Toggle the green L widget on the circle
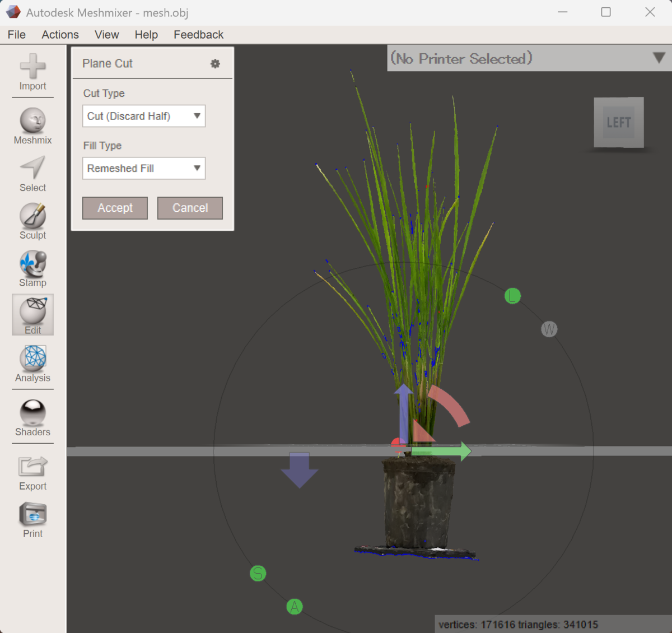Image resolution: width=672 pixels, height=633 pixels. point(512,296)
